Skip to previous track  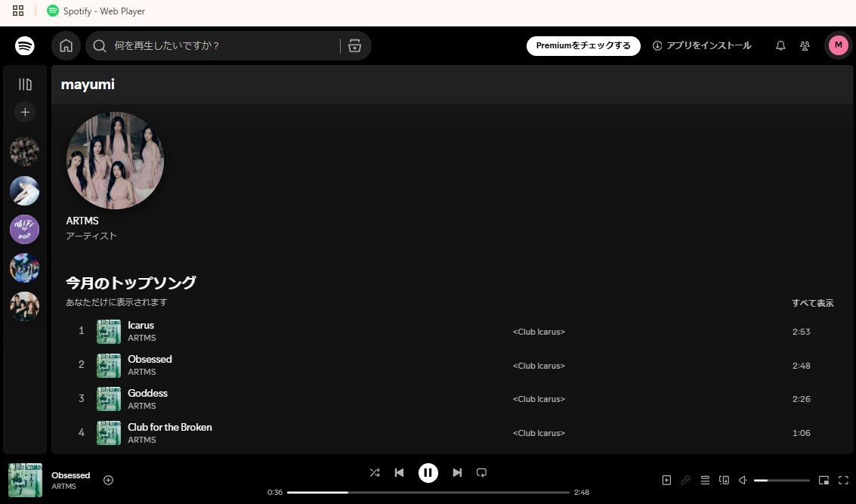[399, 472]
